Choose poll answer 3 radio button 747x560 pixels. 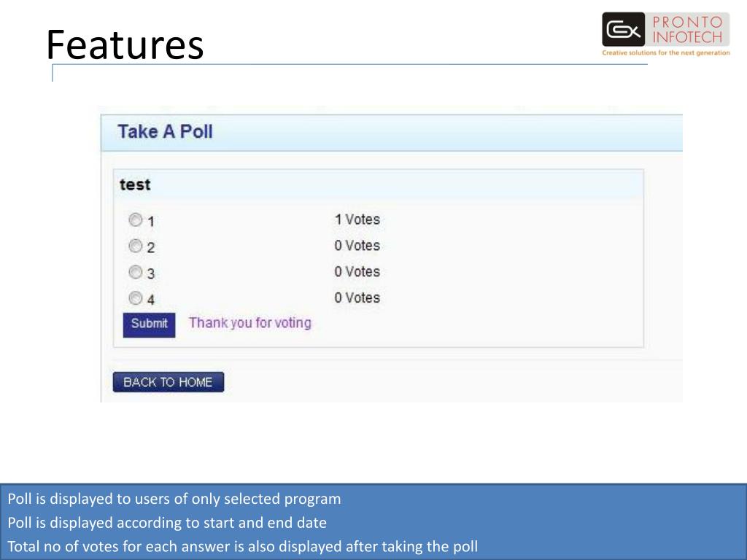136,272
